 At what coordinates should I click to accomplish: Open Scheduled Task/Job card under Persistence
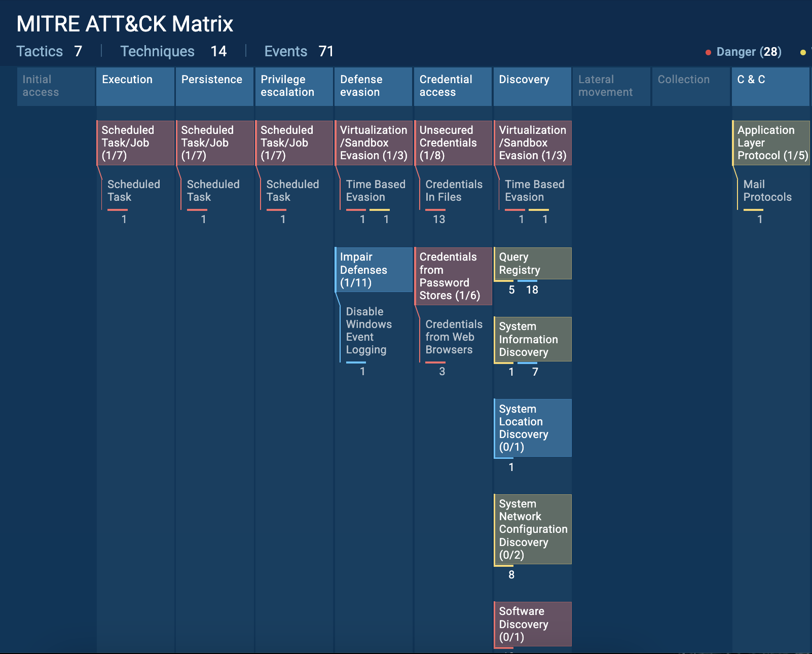tap(214, 143)
